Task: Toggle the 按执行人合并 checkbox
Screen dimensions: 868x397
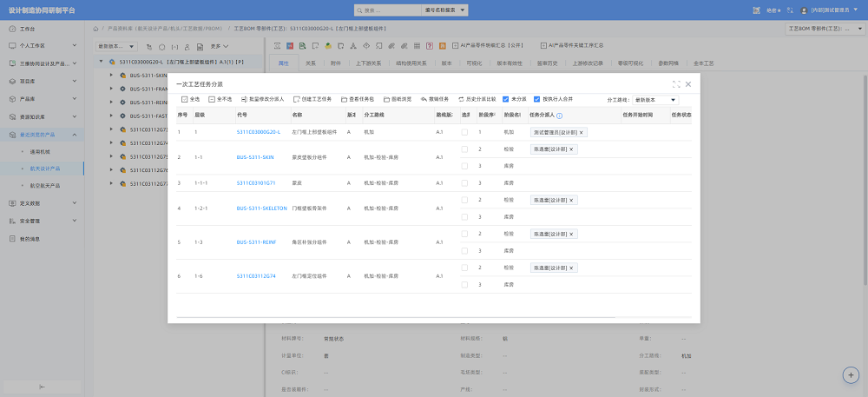Action: click(536, 100)
